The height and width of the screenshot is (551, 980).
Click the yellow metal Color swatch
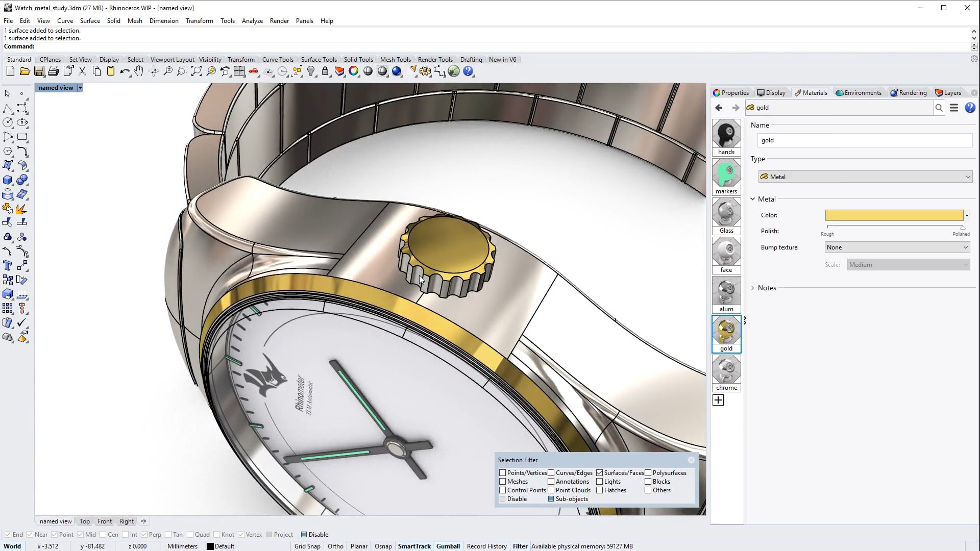[x=894, y=215]
